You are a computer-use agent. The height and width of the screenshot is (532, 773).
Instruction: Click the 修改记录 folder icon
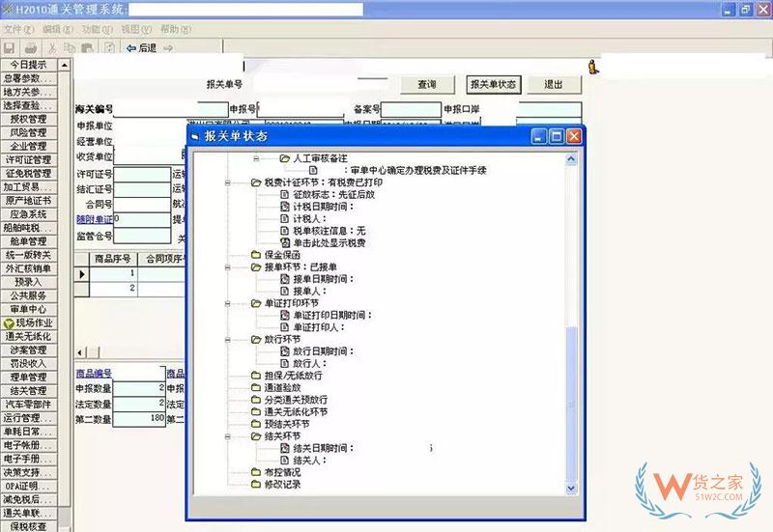click(x=255, y=485)
